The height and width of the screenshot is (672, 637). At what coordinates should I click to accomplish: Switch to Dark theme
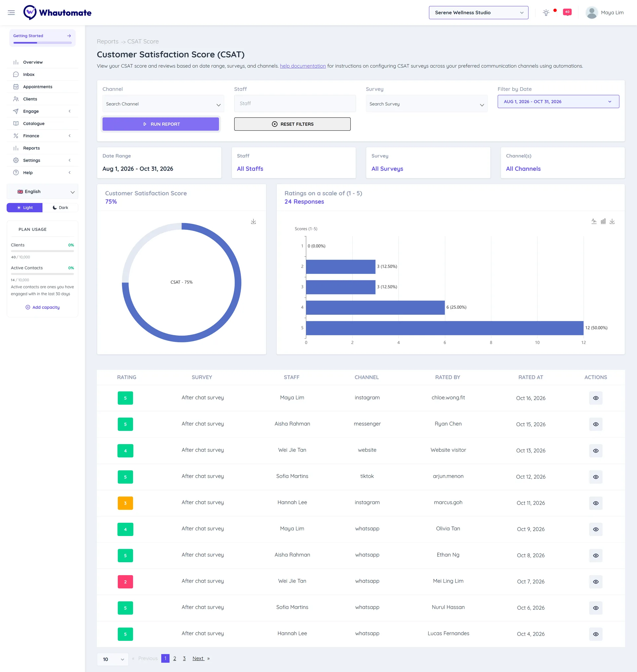click(60, 207)
